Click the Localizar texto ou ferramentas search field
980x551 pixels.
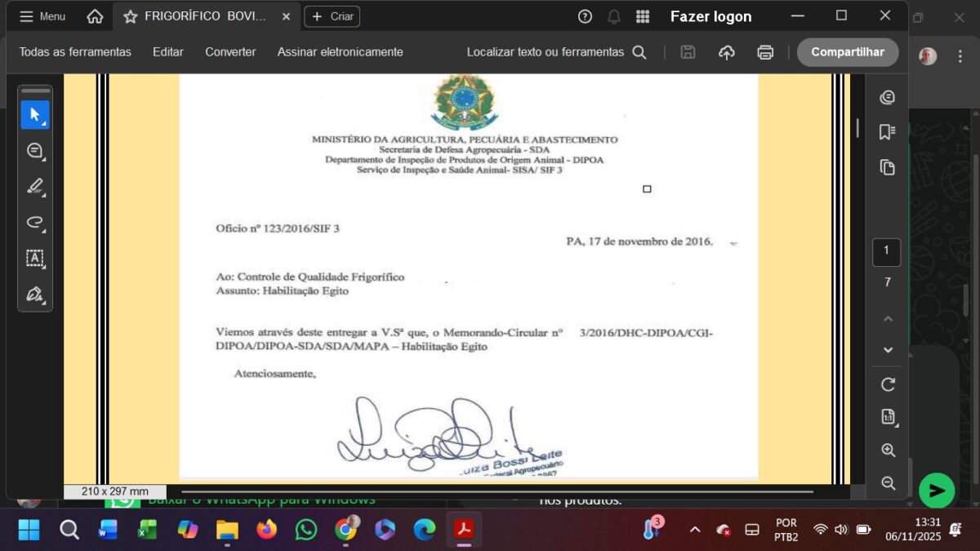click(555, 52)
